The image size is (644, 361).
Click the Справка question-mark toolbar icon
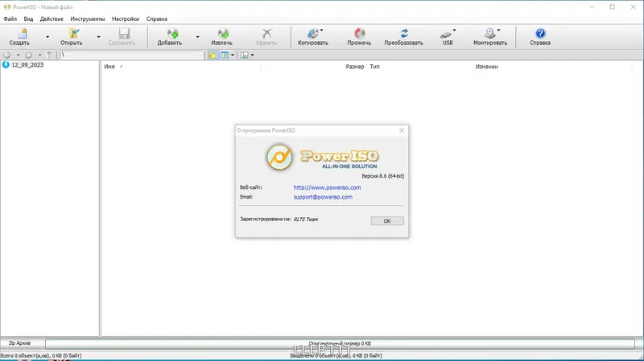pos(540,33)
